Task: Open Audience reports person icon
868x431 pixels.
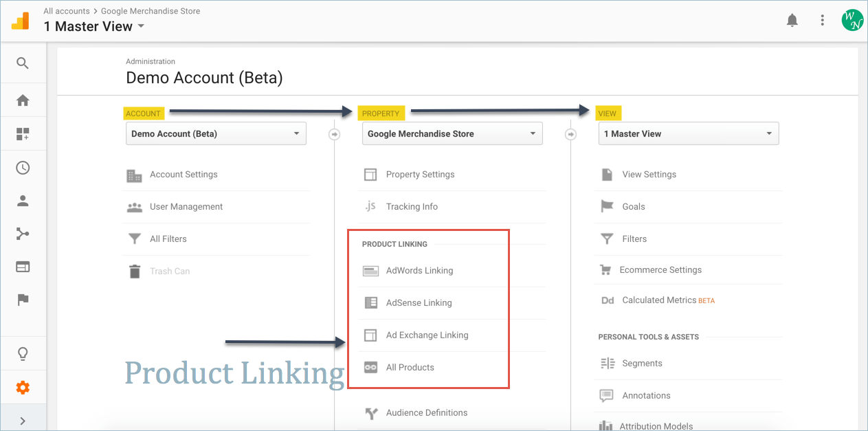Action: click(x=23, y=201)
